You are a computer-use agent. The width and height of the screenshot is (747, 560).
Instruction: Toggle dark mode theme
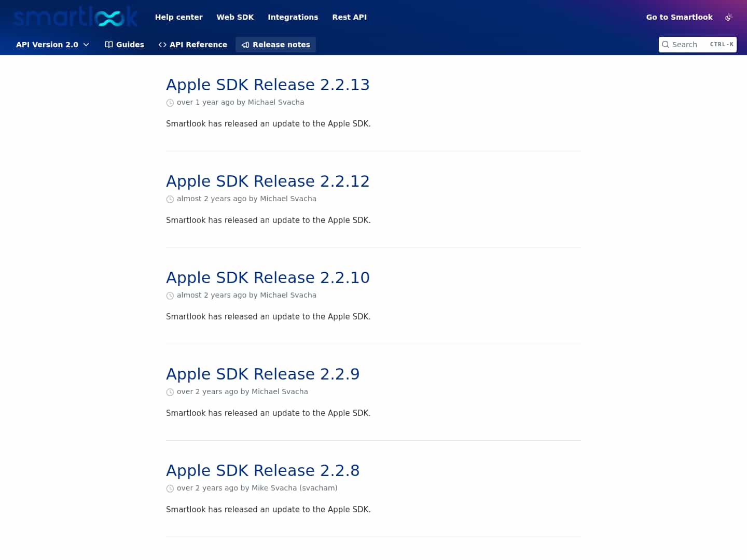[x=729, y=17]
